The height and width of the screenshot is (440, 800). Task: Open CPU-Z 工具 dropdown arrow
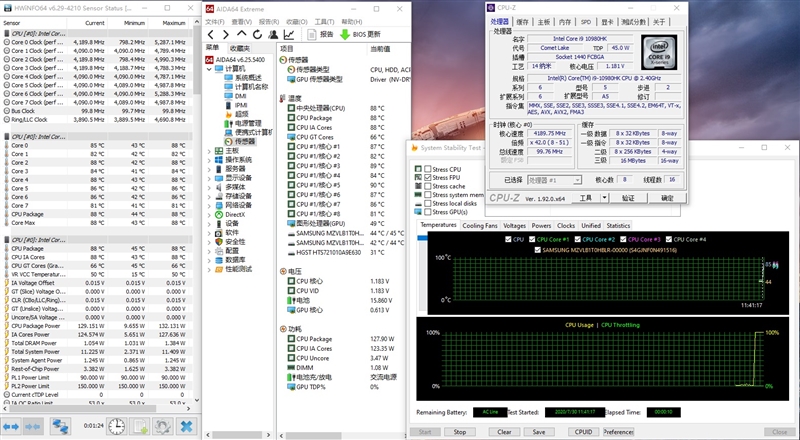tap(604, 198)
